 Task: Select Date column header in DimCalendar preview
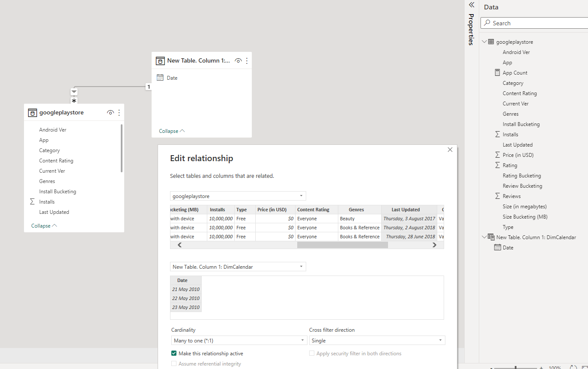[186, 280]
